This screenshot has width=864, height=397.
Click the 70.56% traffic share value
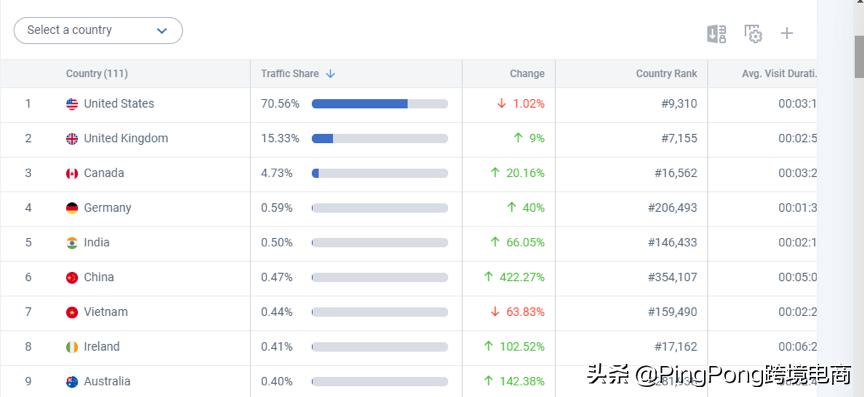(280, 104)
